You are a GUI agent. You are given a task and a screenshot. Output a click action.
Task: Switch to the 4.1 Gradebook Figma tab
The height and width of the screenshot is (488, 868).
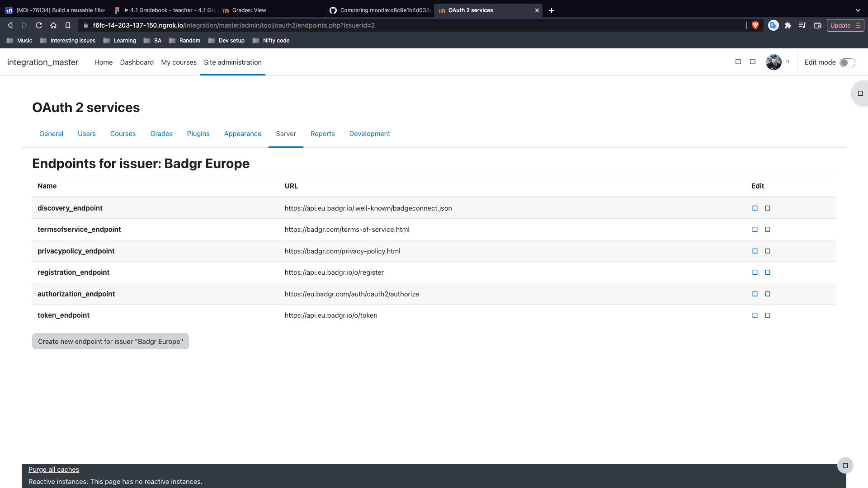tap(164, 10)
